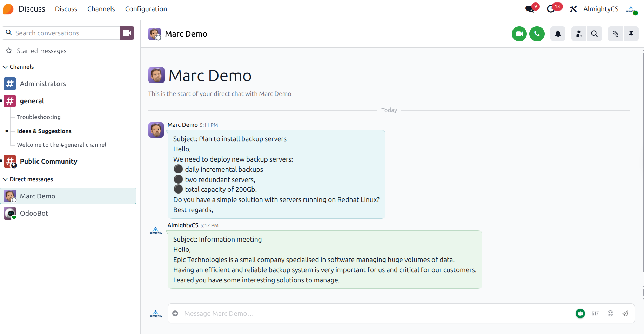This screenshot has width=644, height=334.
Task: Click the Public Community channel icon
Action: coord(10,162)
